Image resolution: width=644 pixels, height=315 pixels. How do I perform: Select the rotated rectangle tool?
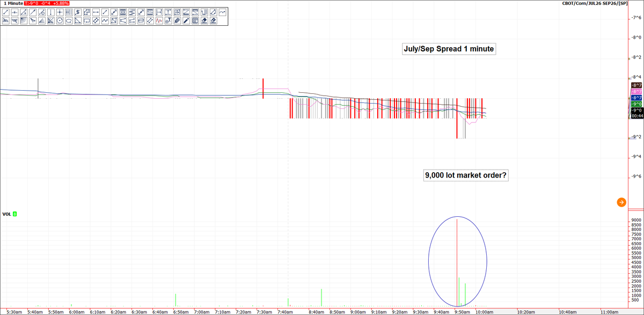pyautogui.click(x=96, y=20)
